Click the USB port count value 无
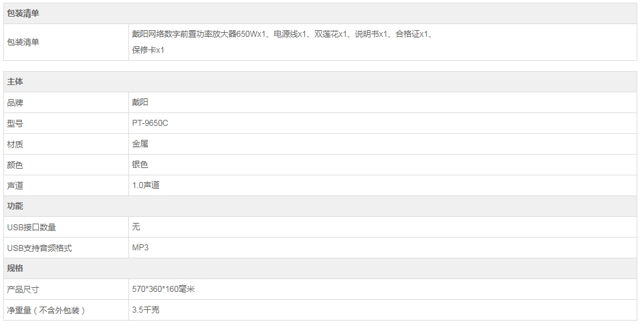Viewport: 644px width, 328px height. (x=136, y=227)
